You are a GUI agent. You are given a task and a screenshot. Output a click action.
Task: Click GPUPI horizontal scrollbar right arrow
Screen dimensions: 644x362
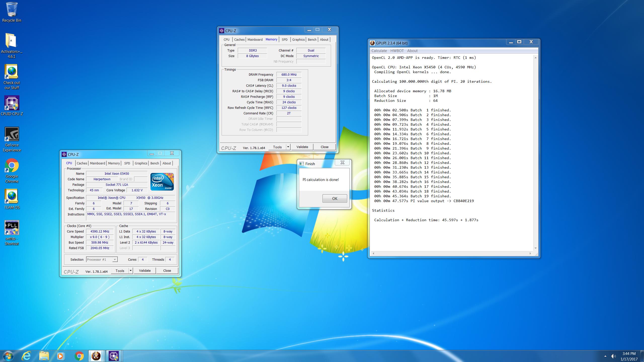530,253
